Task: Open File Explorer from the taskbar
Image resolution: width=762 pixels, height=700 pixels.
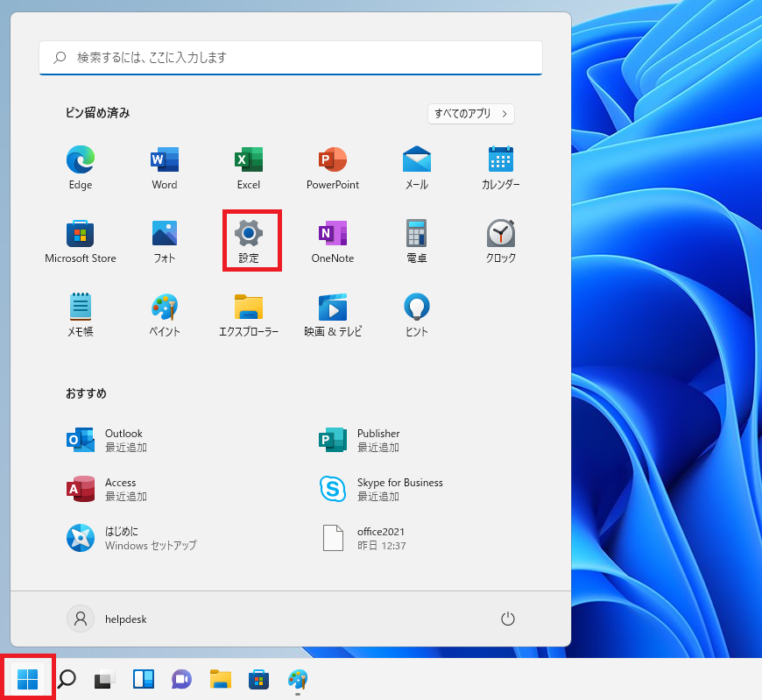Action: [220, 679]
